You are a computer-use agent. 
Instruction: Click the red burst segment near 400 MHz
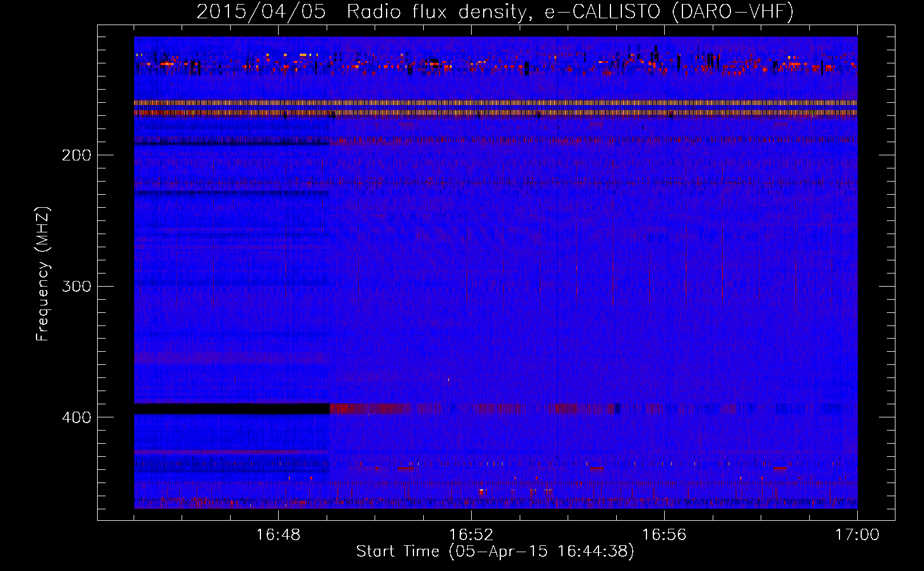370,409
